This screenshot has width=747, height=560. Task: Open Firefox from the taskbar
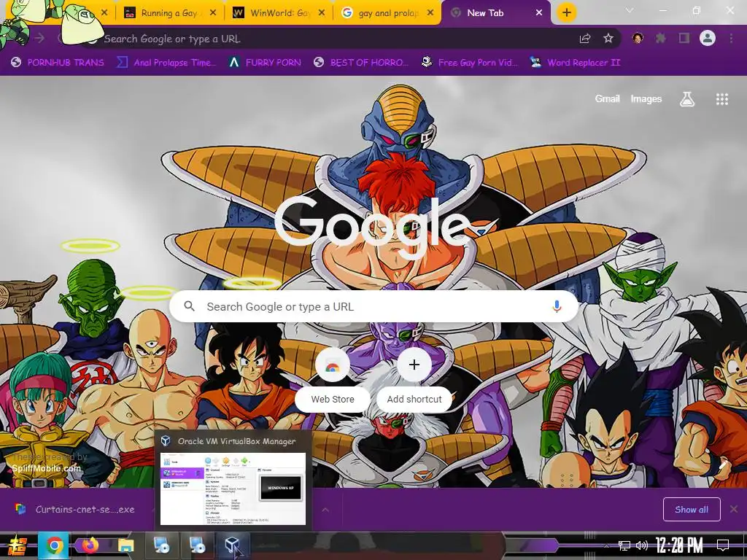pos(90,545)
